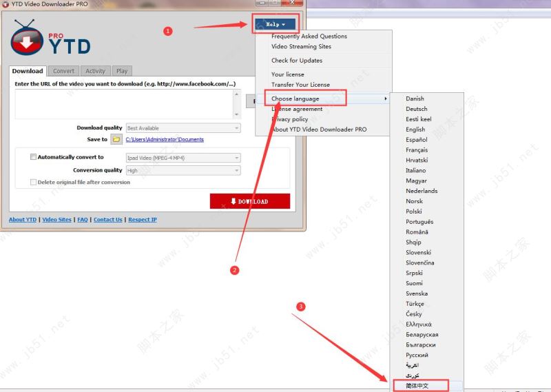
Task: Select License agreement menu item
Action: (x=323, y=109)
